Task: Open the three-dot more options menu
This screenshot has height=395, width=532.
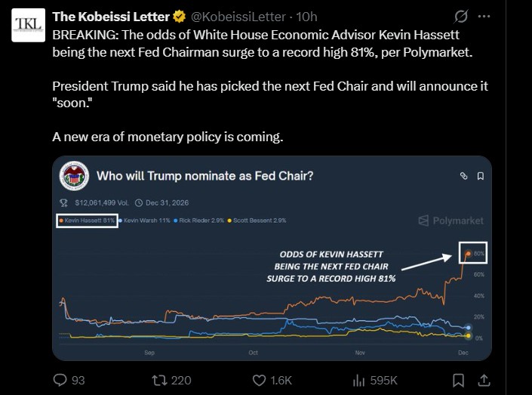Action: tap(485, 16)
